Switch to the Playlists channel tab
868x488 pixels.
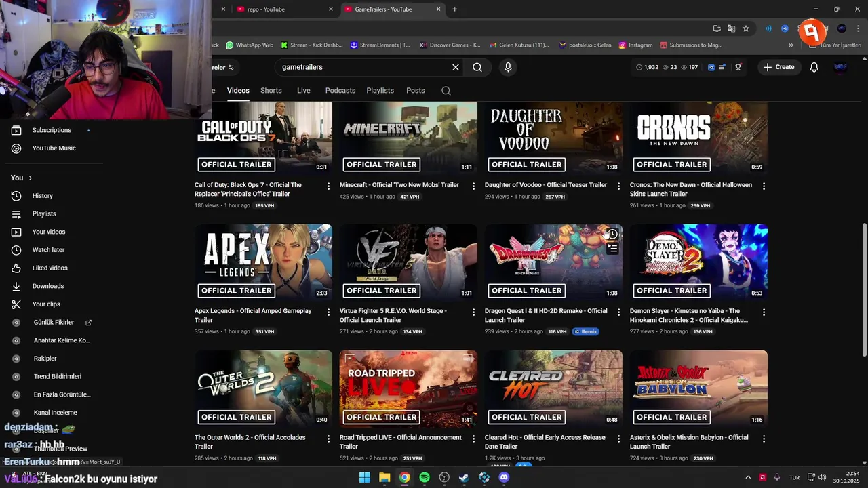[380, 91]
